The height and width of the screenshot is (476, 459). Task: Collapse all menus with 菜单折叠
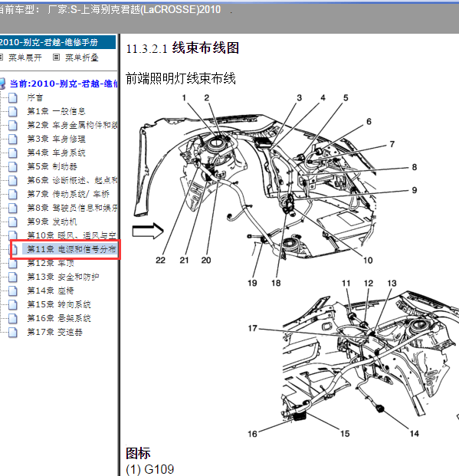pyautogui.click(x=82, y=57)
